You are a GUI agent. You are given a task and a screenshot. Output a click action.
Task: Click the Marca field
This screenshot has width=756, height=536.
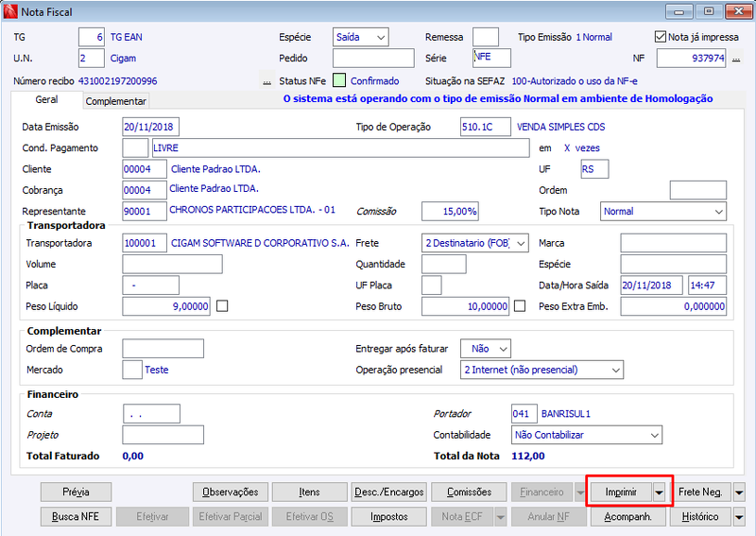tap(674, 243)
